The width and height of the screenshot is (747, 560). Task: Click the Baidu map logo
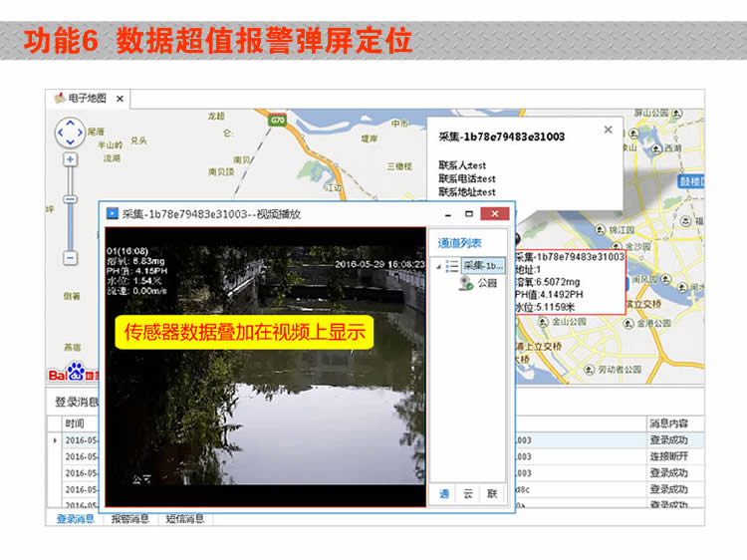tap(73, 372)
